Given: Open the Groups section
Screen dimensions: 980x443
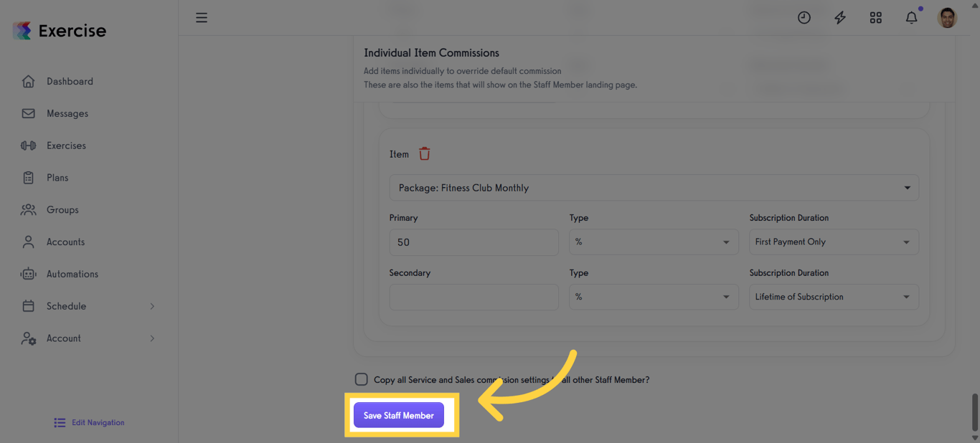Looking at the screenshot, I should point(62,209).
